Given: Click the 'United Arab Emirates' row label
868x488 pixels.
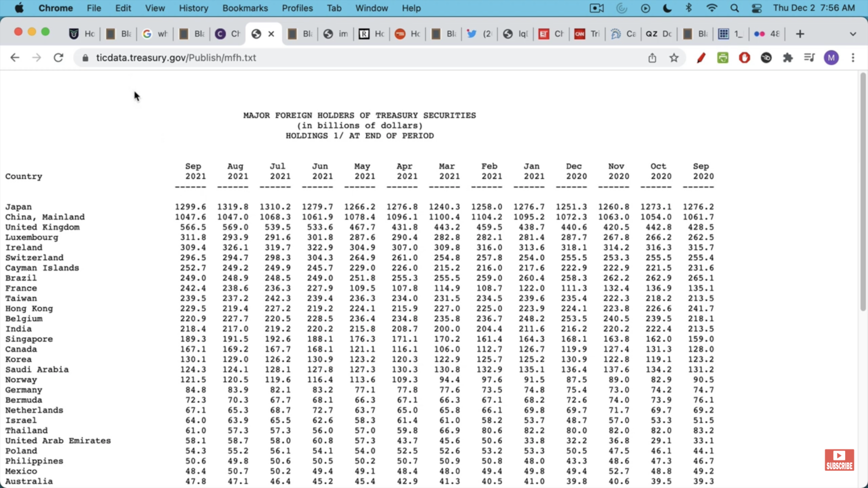Looking at the screenshot, I should [x=58, y=441].
